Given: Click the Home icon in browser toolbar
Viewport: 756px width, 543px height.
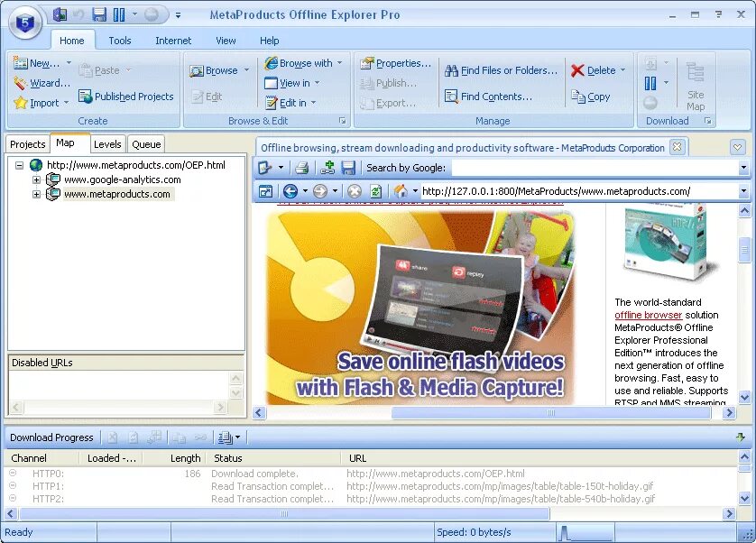Looking at the screenshot, I should point(401,191).
